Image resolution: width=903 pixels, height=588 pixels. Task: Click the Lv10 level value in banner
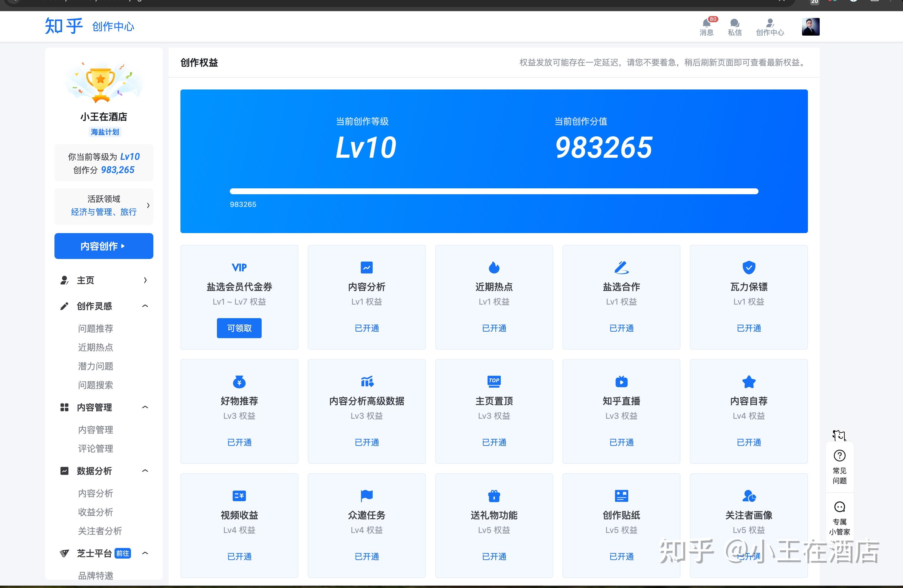[366, 147]
